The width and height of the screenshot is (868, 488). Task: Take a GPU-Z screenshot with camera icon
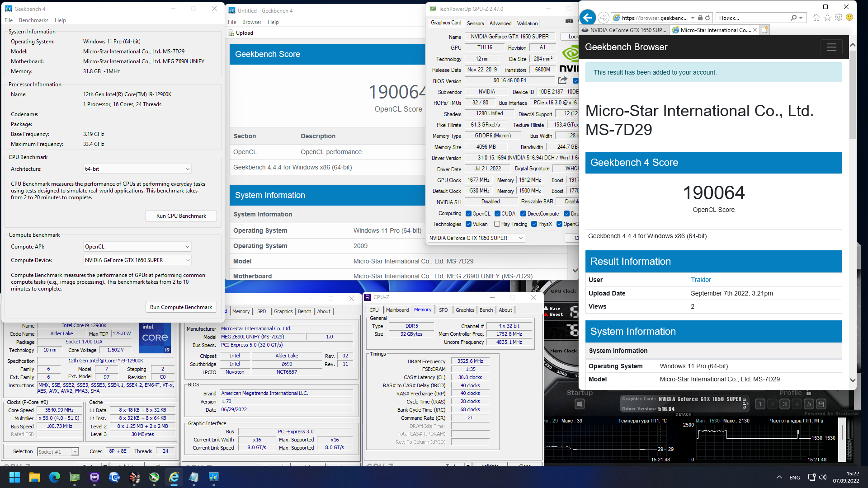tap(569, 21)
